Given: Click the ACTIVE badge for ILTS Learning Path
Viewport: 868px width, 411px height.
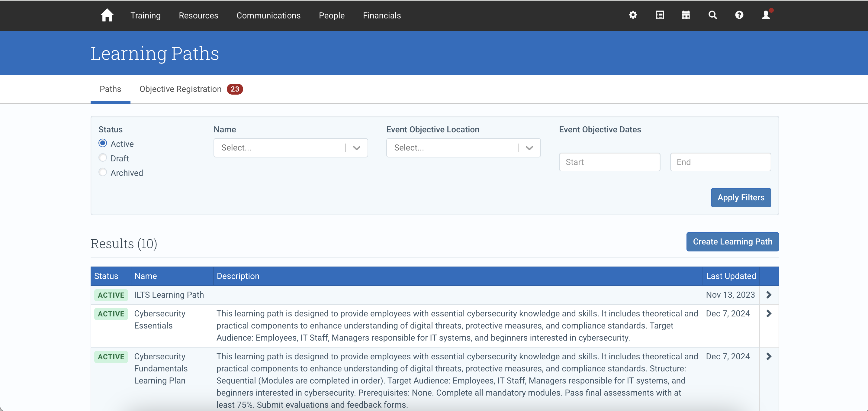Looking at the screenshot, I should [111, 295].
